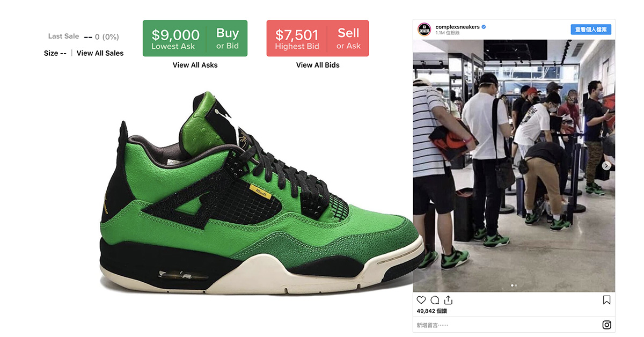Open View All Asks link
The width and height of the screenshot is (644, 337).
pos(195,65)
